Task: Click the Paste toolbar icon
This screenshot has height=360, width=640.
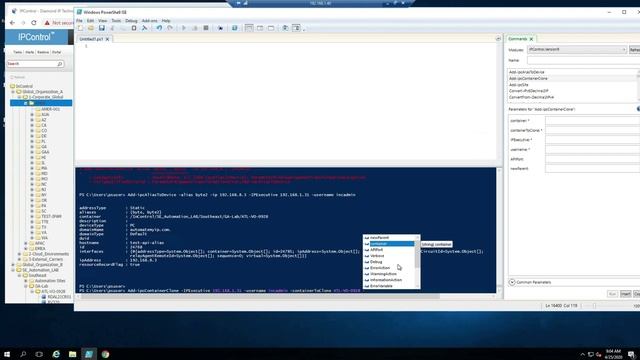Action: click(x=134, y=28)
